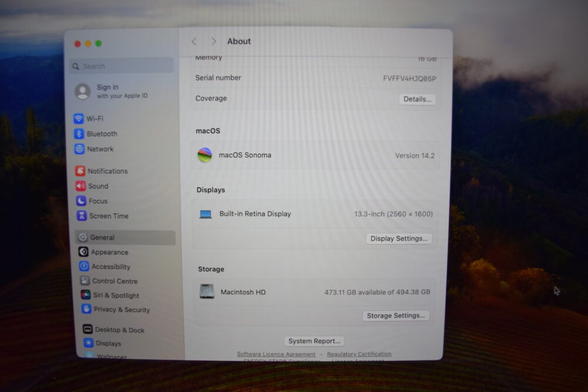
Task: Click serial number FVFFV4HJQ05P
Action: [x=409, y=78]
